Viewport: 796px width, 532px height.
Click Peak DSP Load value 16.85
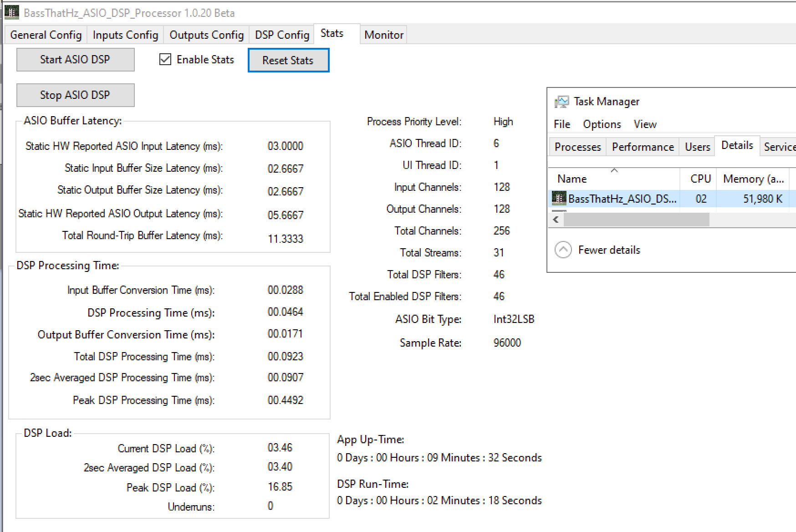click(x=280, y=486)
